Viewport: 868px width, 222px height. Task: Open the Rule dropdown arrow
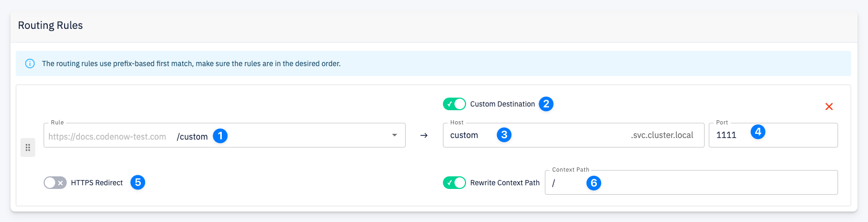tap(395, 135)
